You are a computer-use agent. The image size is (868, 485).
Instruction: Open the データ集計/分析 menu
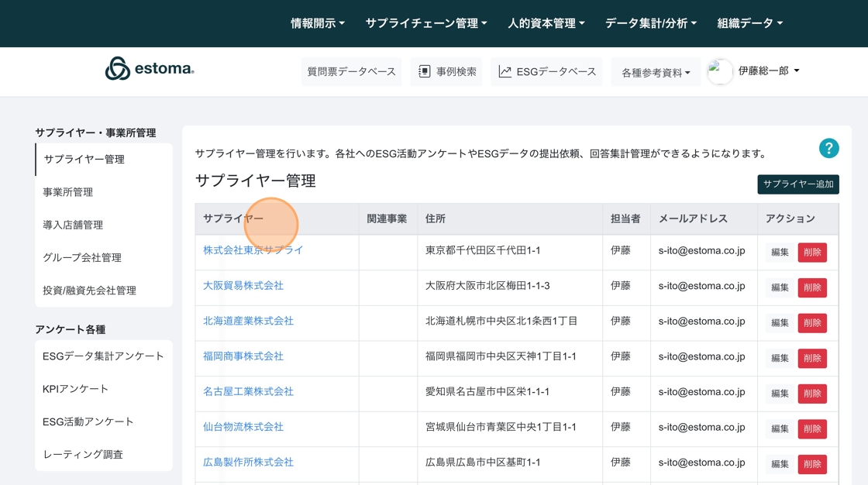click(x=651, y=23)
